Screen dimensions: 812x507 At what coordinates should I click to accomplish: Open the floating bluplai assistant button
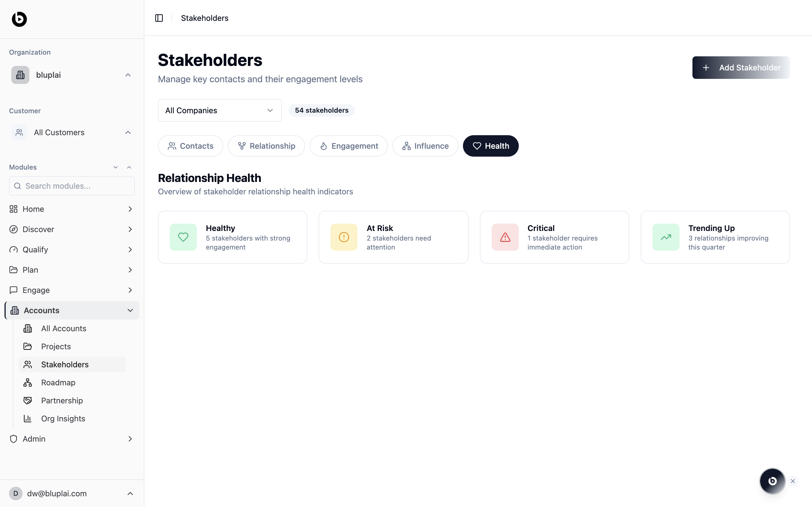[772, 481]
